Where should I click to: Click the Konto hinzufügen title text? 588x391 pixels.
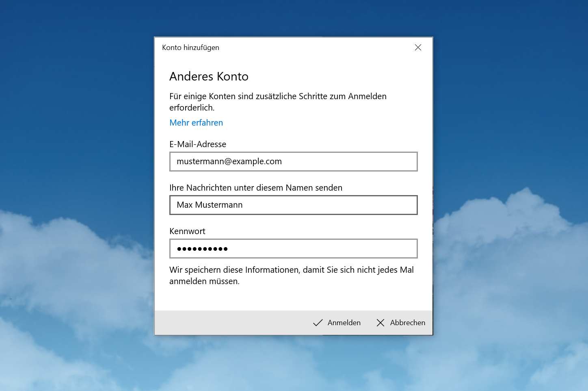click(x=190, y=48)
